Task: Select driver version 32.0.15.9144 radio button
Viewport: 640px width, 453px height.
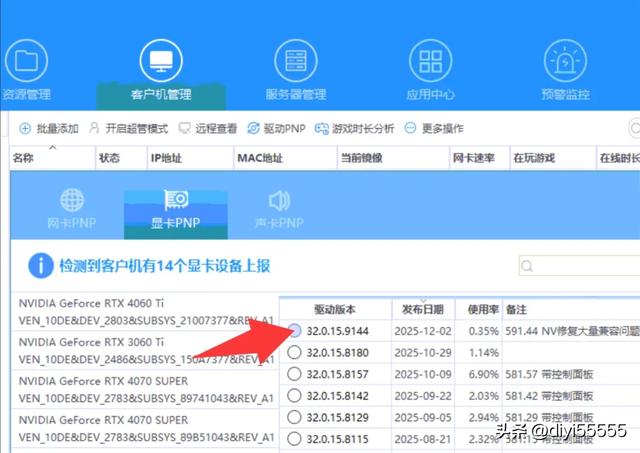Action: pos(294,331)
